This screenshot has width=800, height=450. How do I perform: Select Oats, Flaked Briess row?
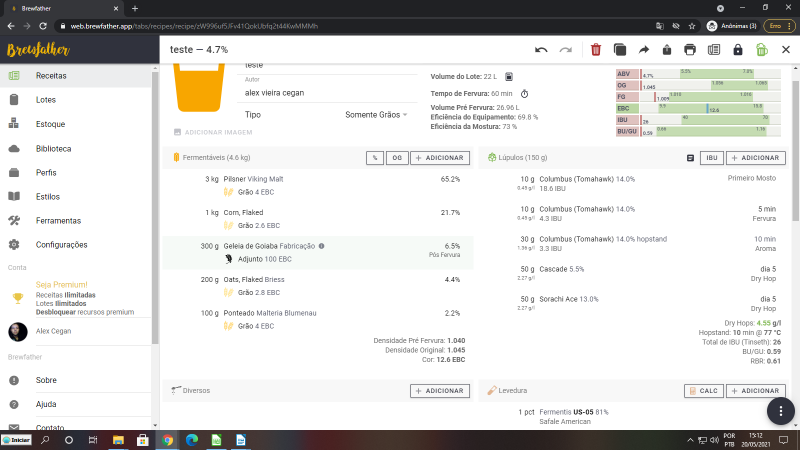[318, 286]
